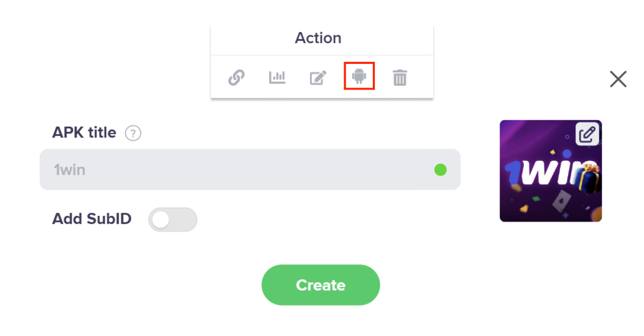The width and height of the screenshot is (644, 336).
Task: Click the Action column header
Action: [318, 38]
